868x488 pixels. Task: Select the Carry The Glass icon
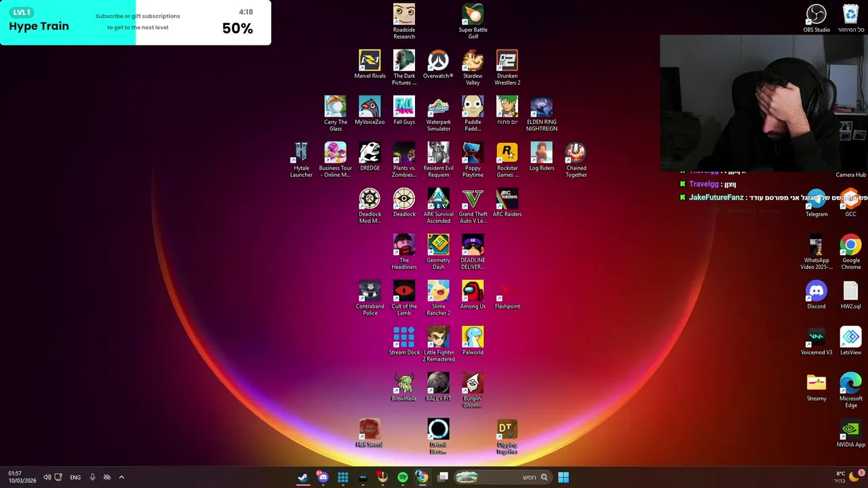pyautogui.click(x=335, y=113)
